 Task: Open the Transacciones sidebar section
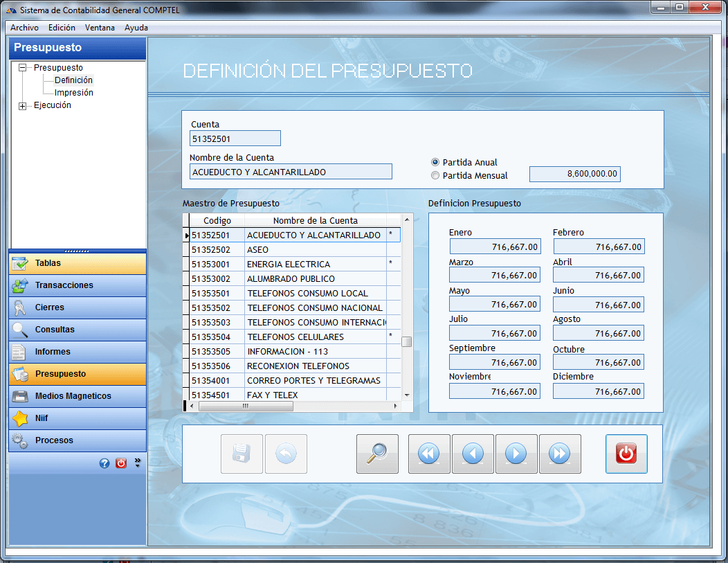pyautogui.click(x=78, y=285)
